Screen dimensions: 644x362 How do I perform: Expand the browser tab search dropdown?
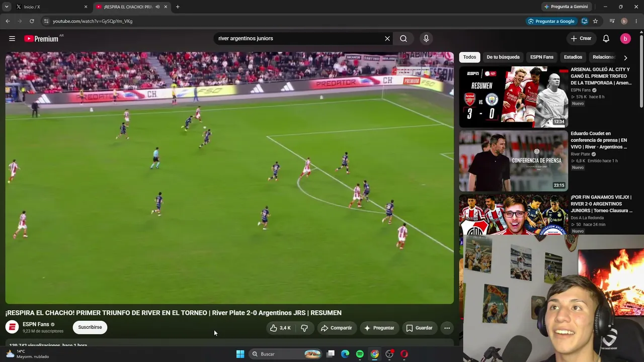(7, 7)
